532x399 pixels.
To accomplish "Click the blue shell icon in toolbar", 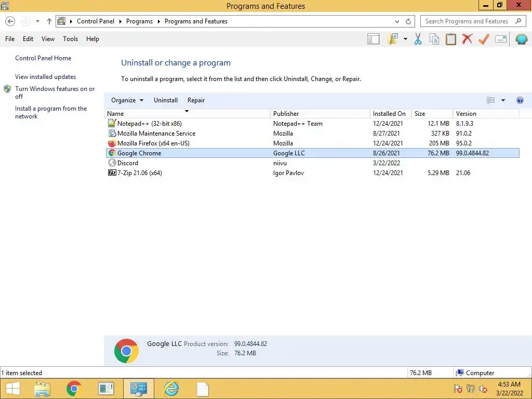I will [521, 39].
